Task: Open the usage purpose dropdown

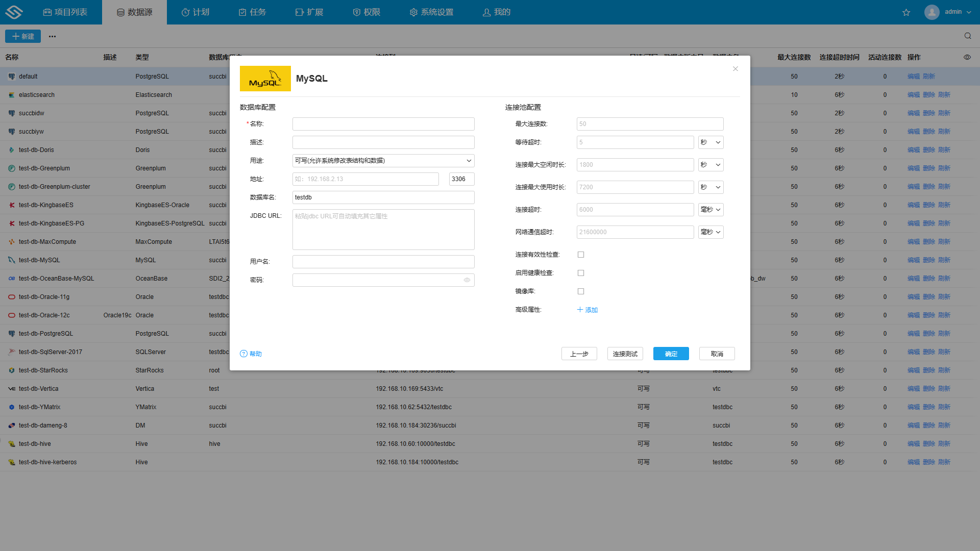Action: (383, 161)
